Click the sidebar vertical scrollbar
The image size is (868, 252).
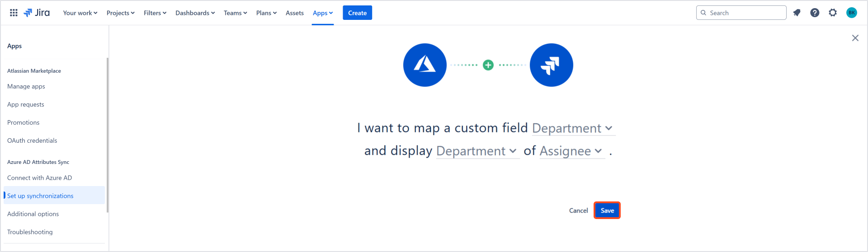(107, 135)
